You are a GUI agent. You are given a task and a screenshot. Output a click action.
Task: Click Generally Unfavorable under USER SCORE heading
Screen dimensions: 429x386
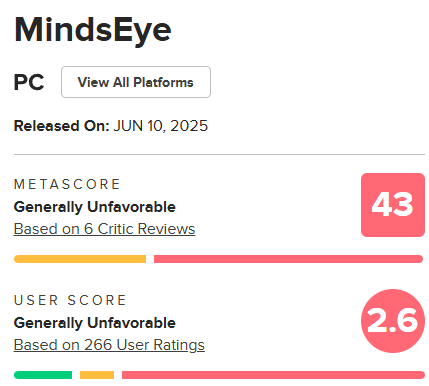(95, 323)
